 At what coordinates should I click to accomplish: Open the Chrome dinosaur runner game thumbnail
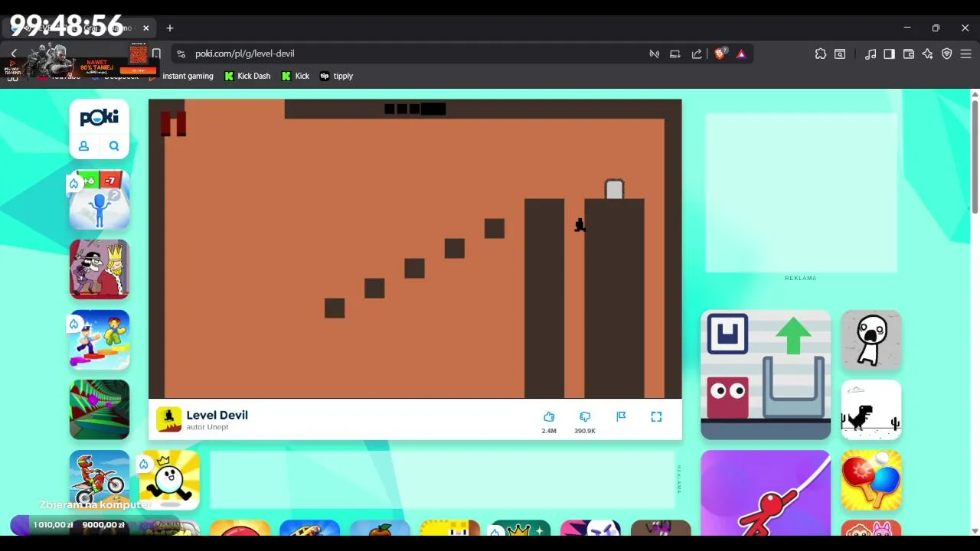(x=871, y=409)
